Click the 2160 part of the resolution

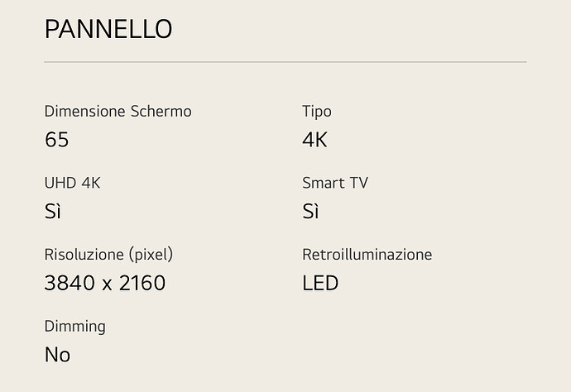[142, 283]
